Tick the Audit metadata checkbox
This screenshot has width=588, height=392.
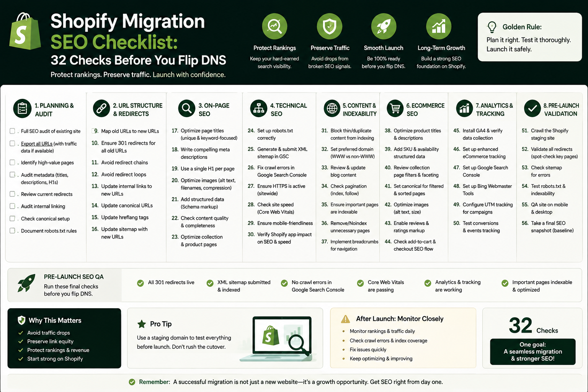[x=12, y=175]
